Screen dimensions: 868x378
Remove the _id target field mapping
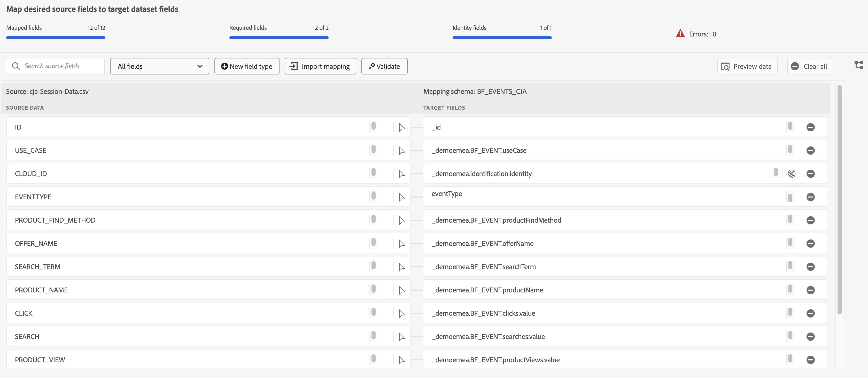point(810,127)
